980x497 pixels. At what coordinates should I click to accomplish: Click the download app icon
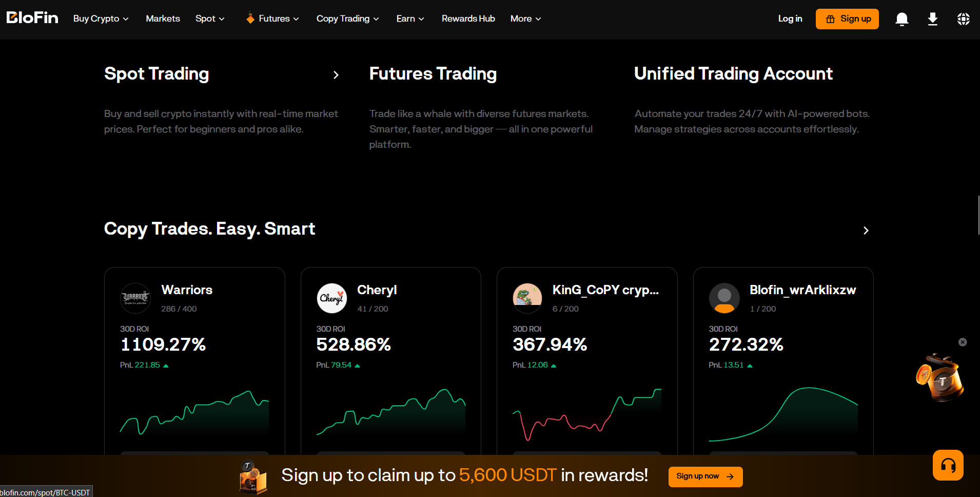933,19
